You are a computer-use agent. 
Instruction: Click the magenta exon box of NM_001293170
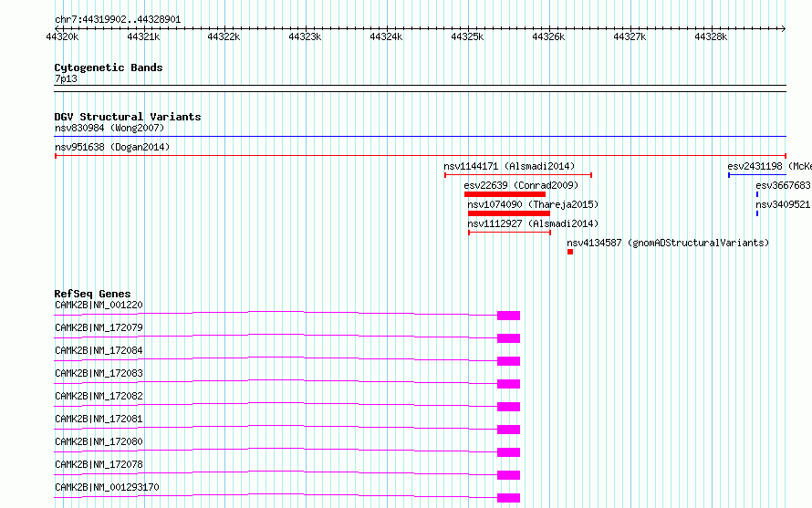tap(508, 498)
